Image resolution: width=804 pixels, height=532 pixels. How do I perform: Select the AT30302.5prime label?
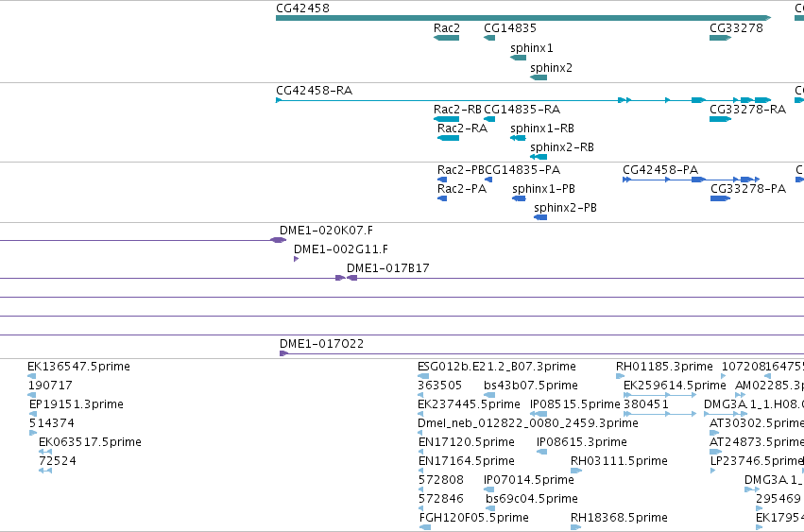(757, 423)
